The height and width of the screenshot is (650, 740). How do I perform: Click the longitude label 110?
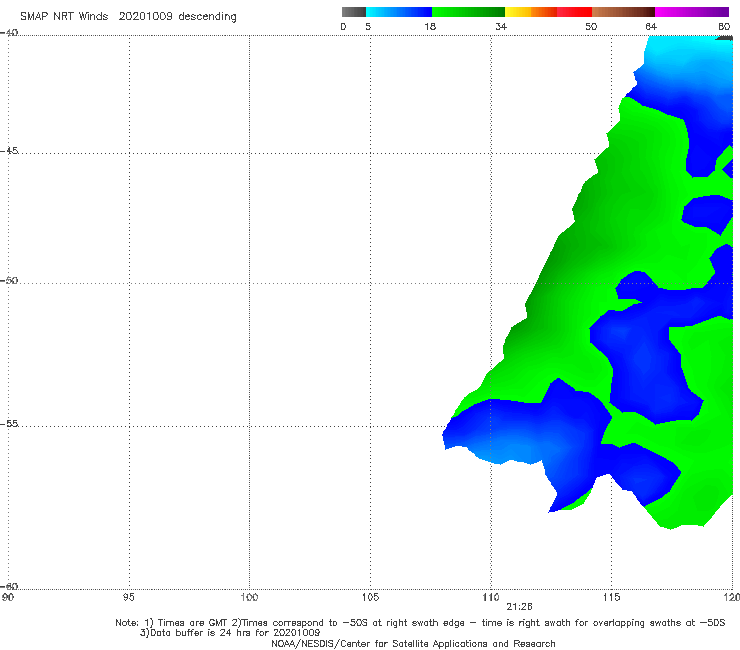click(491, 598)
